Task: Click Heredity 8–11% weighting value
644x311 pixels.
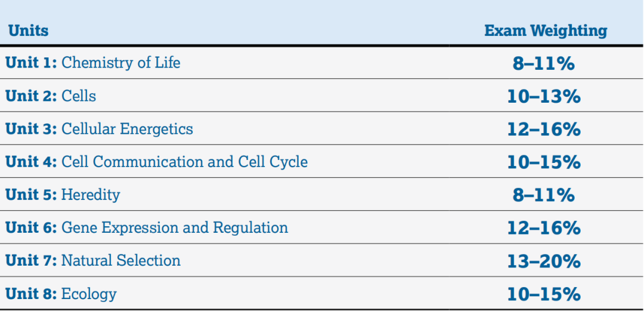Action: coord(543,195)
